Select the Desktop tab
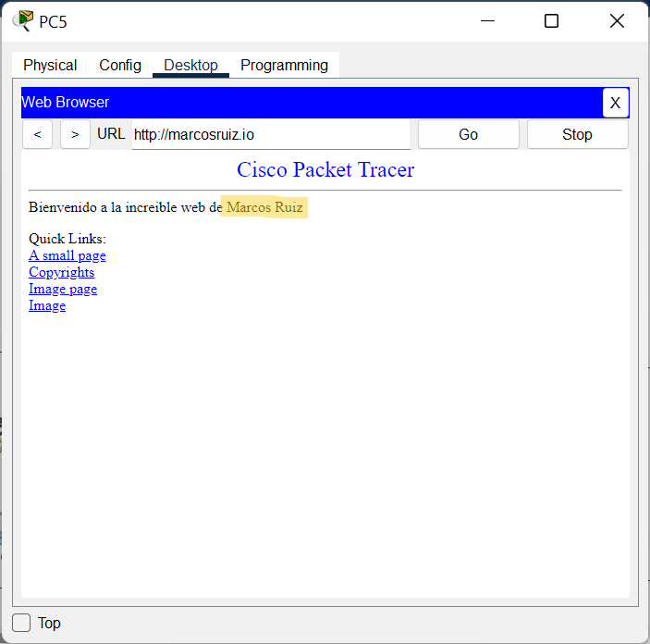Image resolution: width=650 pixels, height=644 pixels. pos(190,65)
